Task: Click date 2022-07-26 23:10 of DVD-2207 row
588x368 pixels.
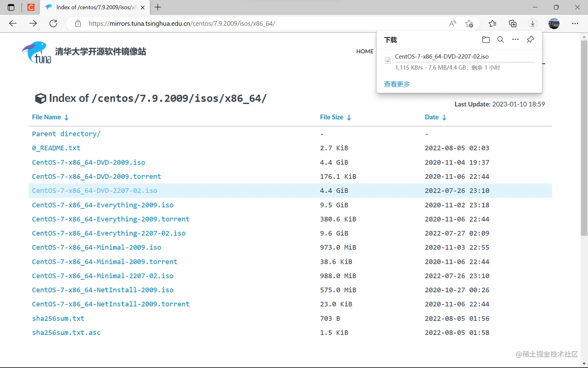Action: point(457,191)
